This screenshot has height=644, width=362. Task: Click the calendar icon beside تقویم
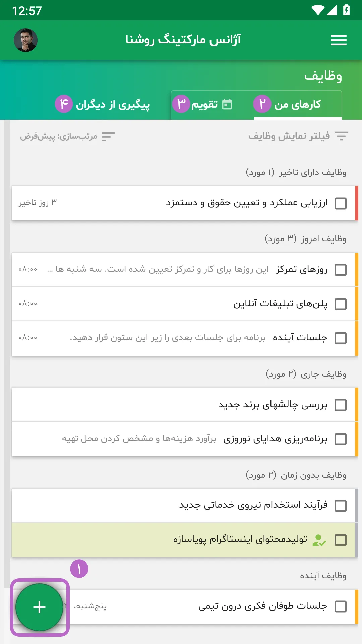coord(227,104)
